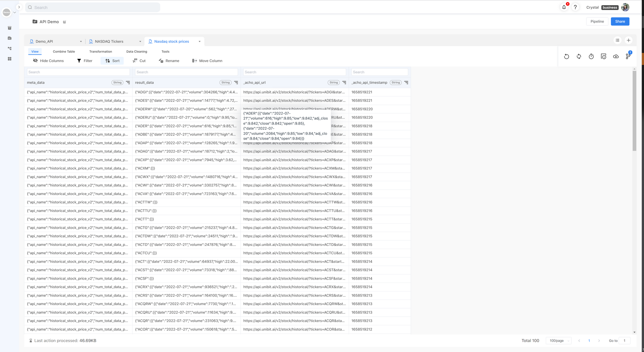Click the cloud download export icon
644x352 pixels.
pos(616,57)
